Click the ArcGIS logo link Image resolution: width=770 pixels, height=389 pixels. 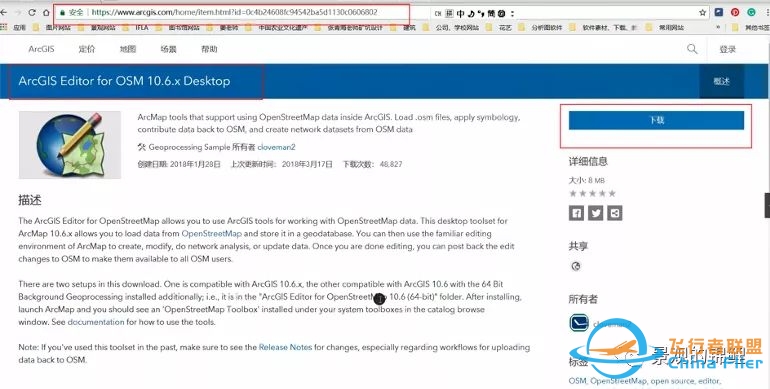tap(41, 49)
